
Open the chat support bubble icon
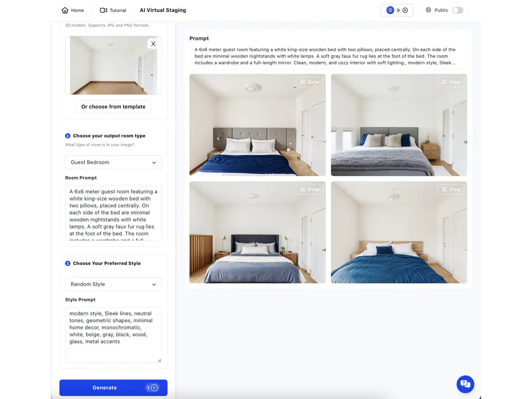465,384
